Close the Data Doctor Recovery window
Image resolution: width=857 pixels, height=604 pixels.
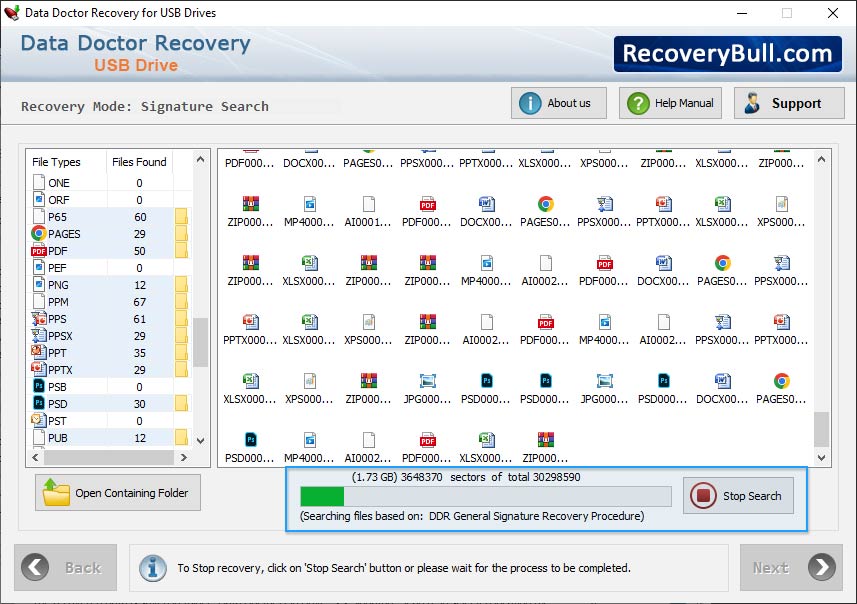click(x=833, y=13)
